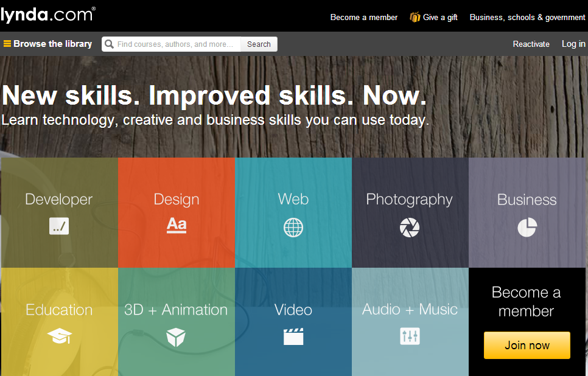
Task: Click the Web globe icon
Action: click(293, 228)
